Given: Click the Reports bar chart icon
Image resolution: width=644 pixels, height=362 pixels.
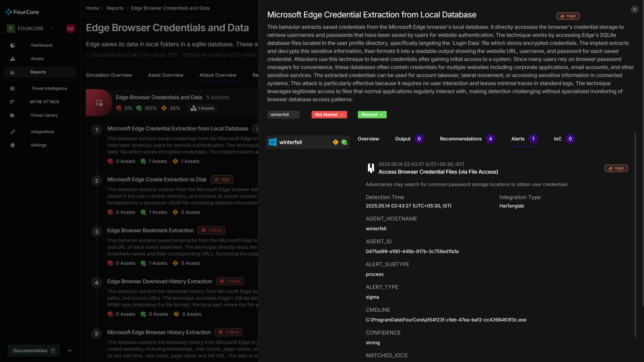Looking at the screenshot, I should (x=13, y=72).
